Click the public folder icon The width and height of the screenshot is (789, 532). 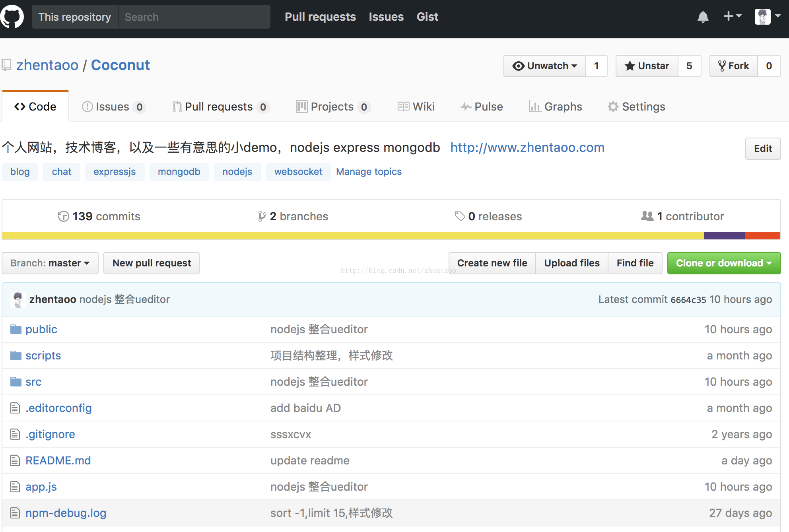point(16,329)
